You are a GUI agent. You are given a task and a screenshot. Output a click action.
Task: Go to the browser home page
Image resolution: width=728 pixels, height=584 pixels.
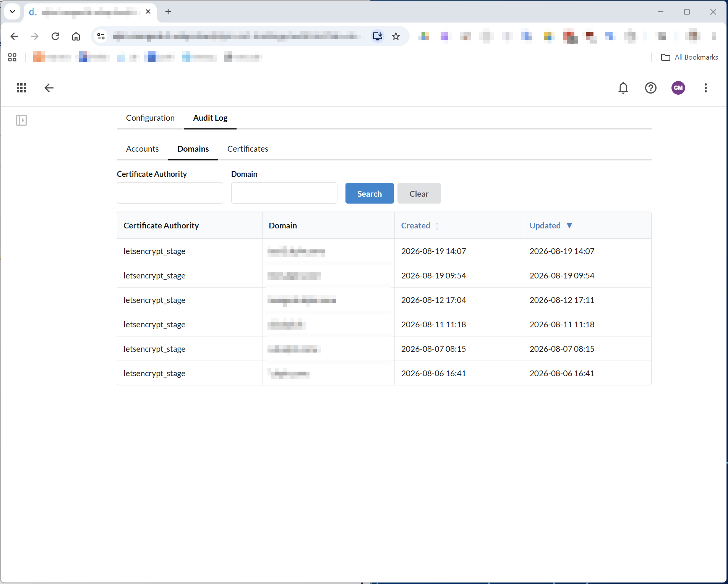(76, 36)
